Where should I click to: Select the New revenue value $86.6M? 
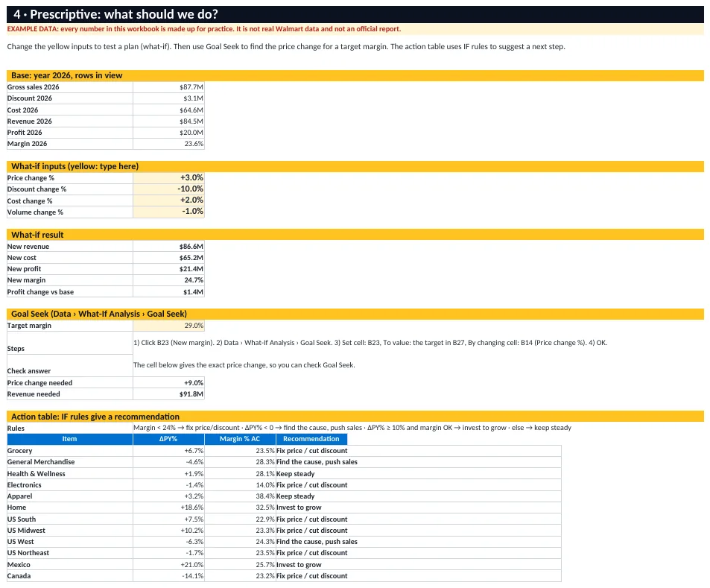coord(168,247)
